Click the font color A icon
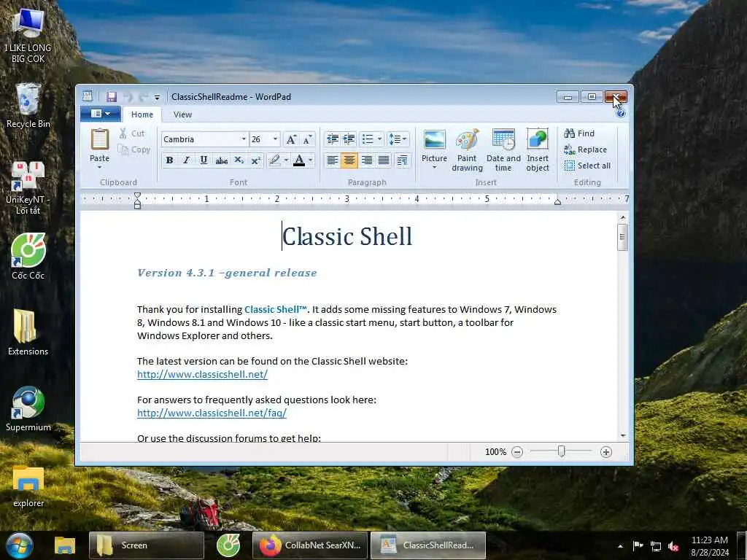Image resolution: width=747 pixels, height=560 pixels. tap(299, 160)
